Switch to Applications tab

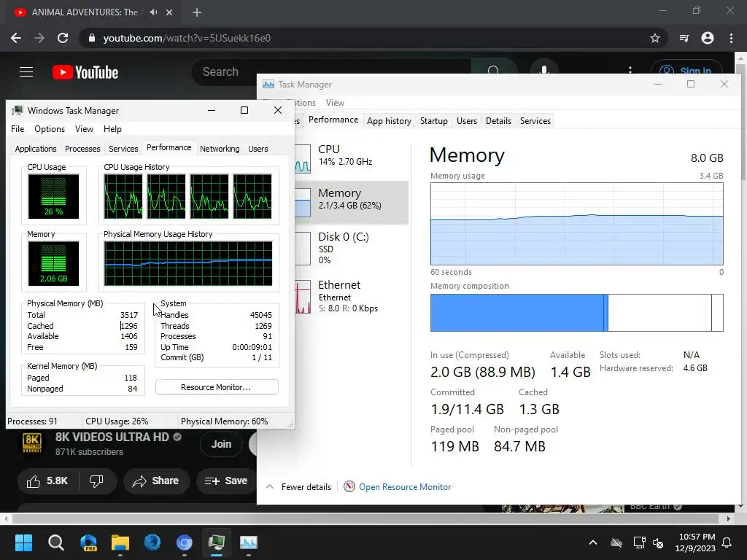coord(36,149)
